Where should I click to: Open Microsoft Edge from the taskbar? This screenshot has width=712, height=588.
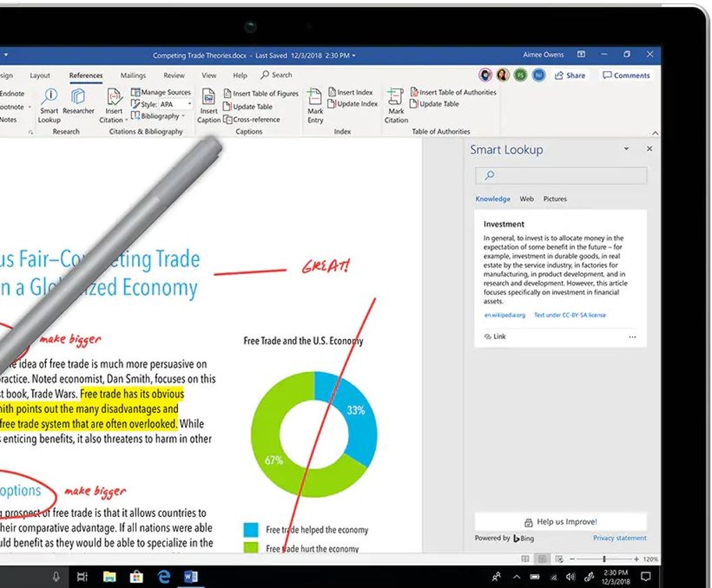(165, 577)
